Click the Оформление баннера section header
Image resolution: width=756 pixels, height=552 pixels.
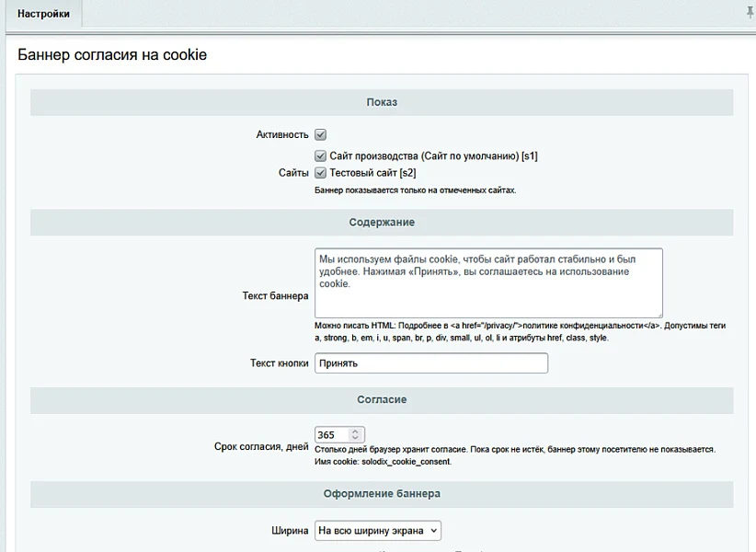(382, 494)
